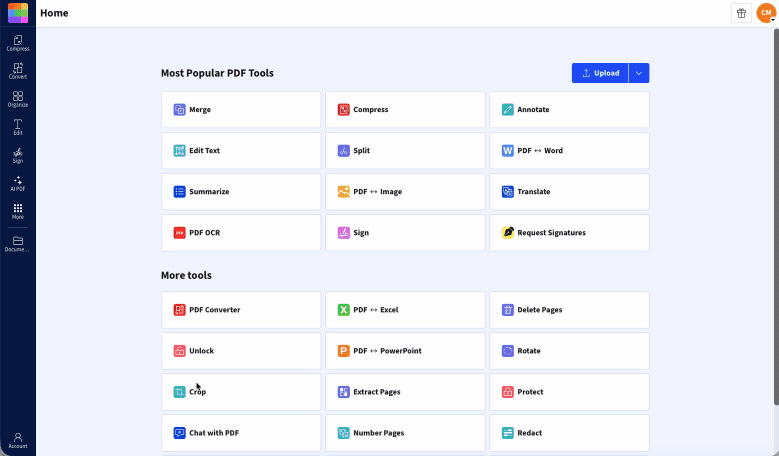Choose the PDF OCR tool
This screenshot has height=456, width=779.
click(241, 233)
